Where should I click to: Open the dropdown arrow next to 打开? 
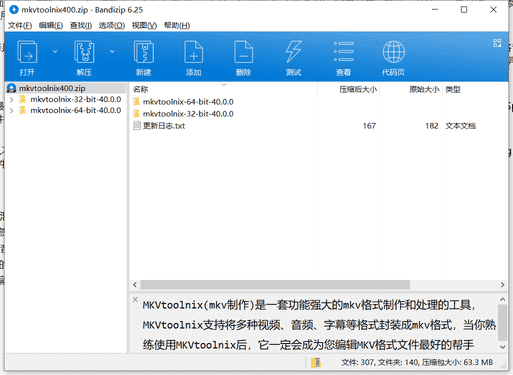pos(55,51)
